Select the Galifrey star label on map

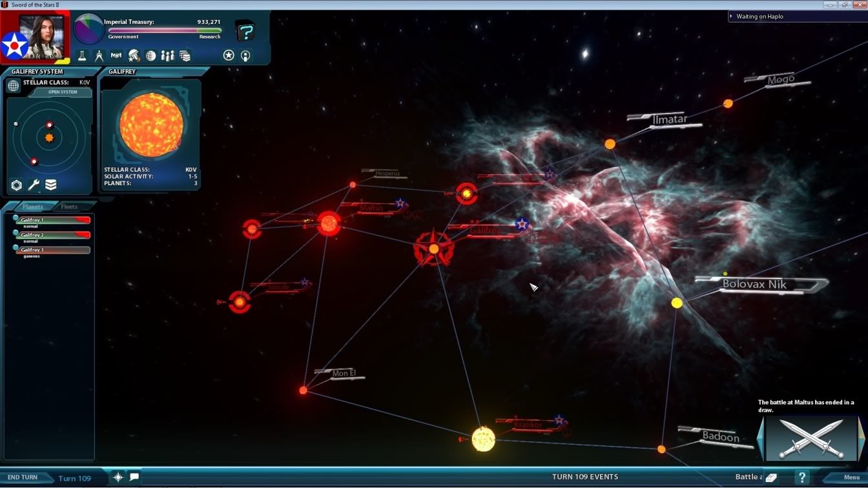pos(485,230)
